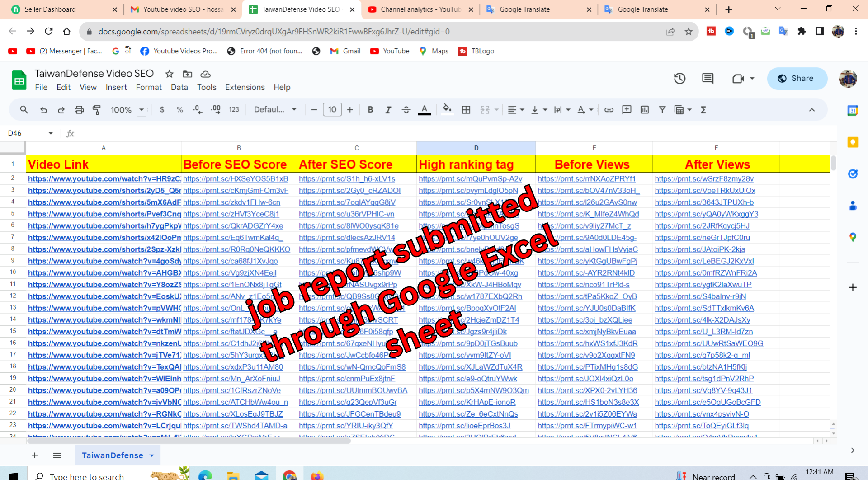This screenshot has width=868, height=488.
Task: Increase the font size
Action: (350, 110)
